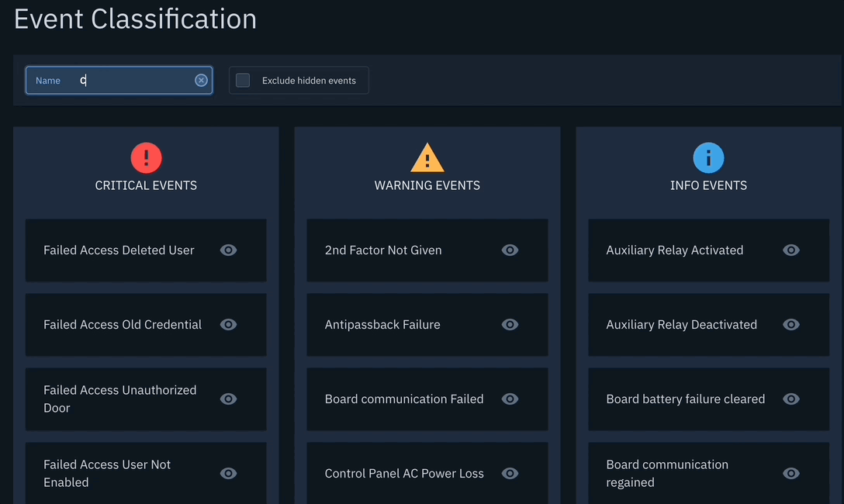Select Board battery failure cleared text
This screenshot has height=504, width=844.
point(685,399)
